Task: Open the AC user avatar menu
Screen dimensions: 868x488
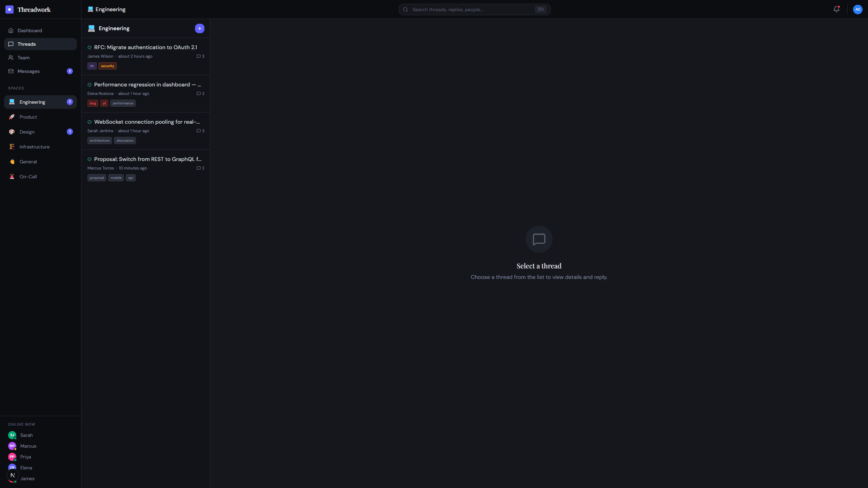Action: click(858, 9)
